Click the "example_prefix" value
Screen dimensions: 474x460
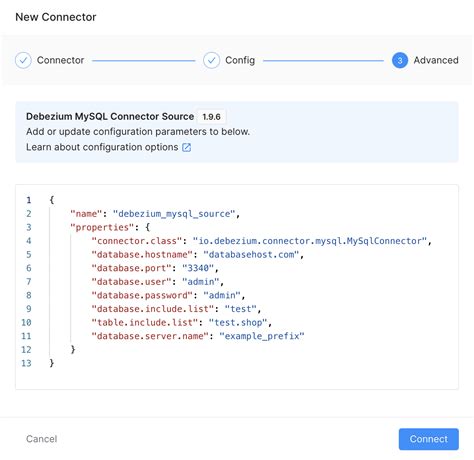click(x=262, y=336)
